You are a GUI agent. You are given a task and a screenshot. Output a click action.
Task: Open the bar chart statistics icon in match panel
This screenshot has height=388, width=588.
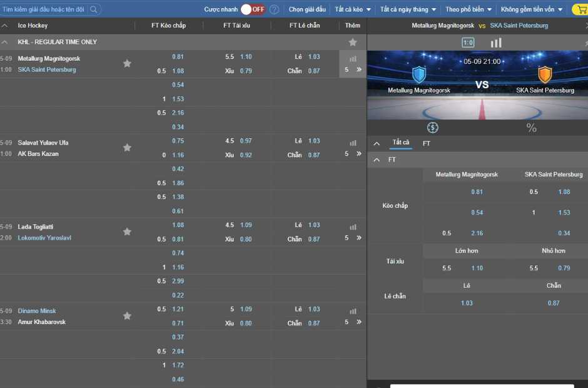click(496, 43)
